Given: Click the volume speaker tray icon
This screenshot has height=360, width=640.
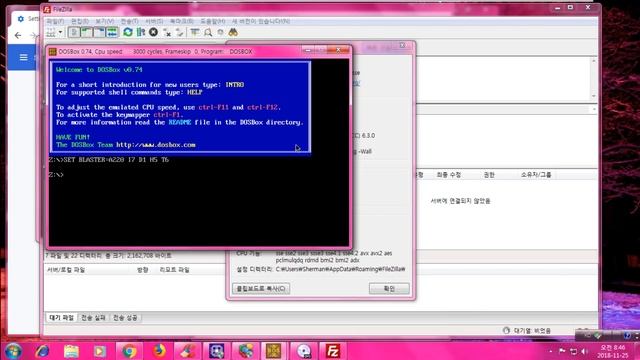Looking at the screenshot, I should click(584, 351).
